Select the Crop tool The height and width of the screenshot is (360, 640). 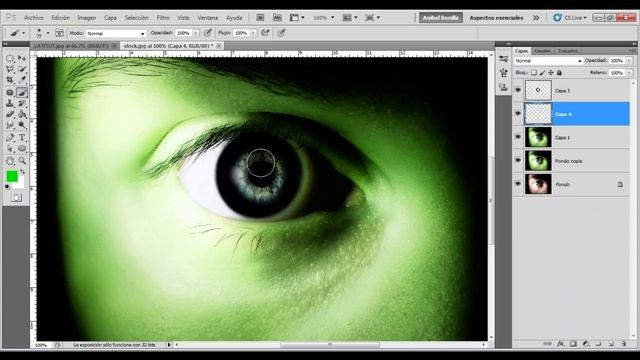coord(10,80)
